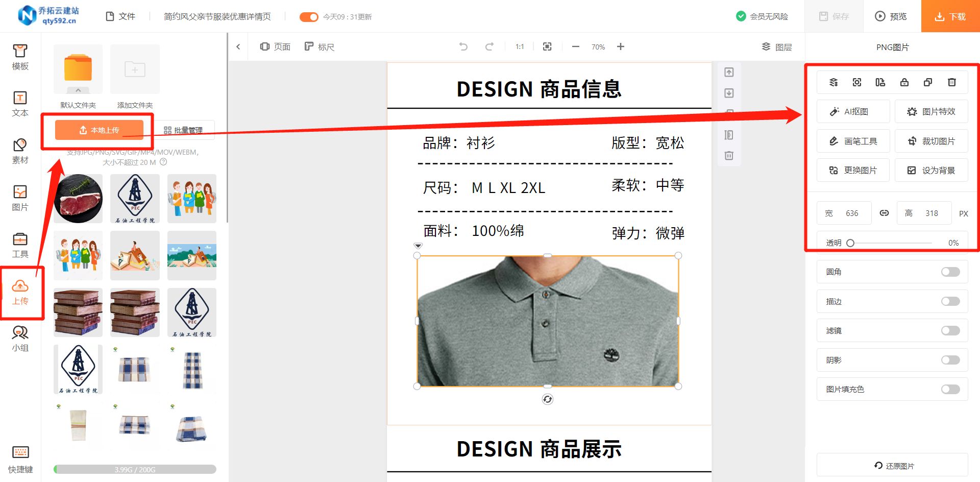Click the delete page trash icon
Image resolution: width=980 pixels, height=482 pixels.
point(729,155)
